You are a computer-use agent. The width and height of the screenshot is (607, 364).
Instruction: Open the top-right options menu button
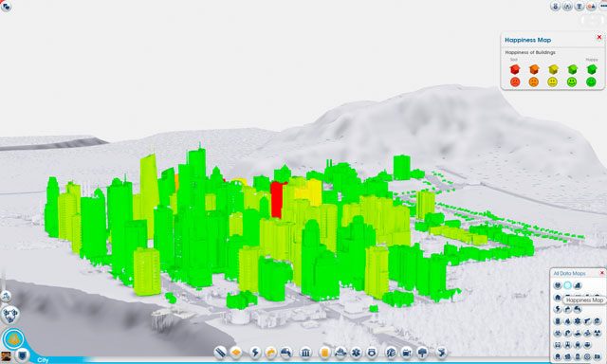coord(603,6)
